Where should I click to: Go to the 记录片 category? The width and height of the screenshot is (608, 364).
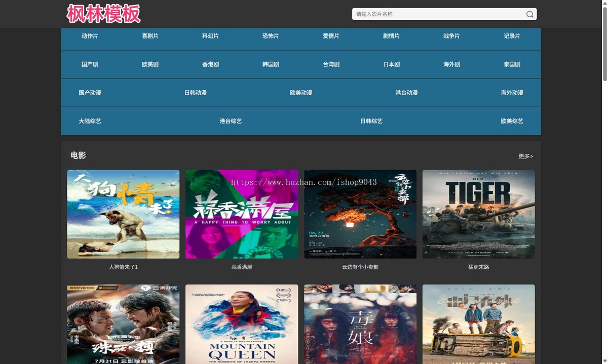click(x=512, y=36)
